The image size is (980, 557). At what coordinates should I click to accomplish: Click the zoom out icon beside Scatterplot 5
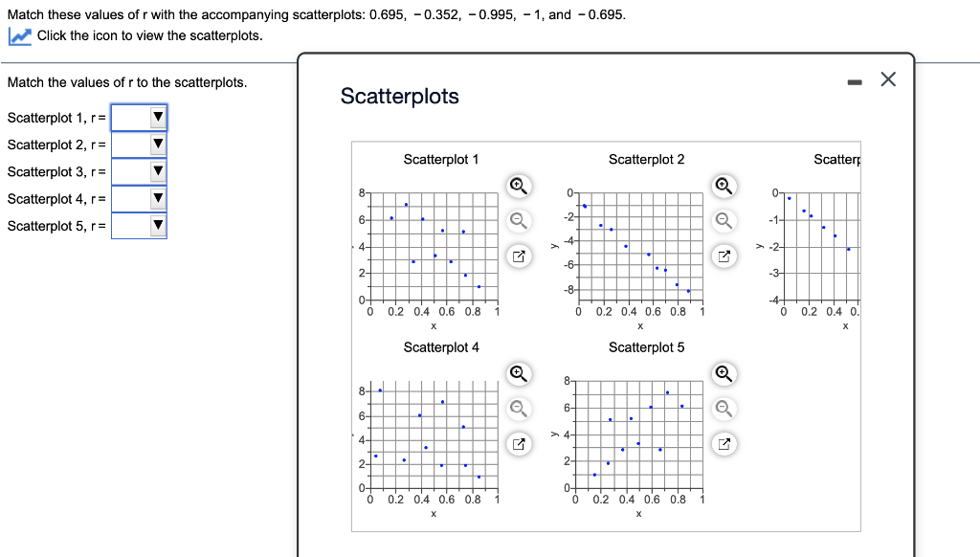click(x=724, y=409)
